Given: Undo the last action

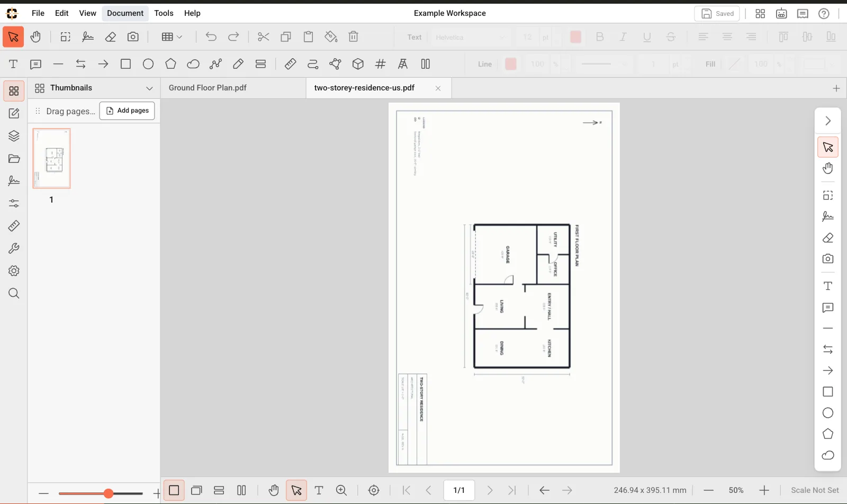Looking at the screenshot, I should [211, 36].
